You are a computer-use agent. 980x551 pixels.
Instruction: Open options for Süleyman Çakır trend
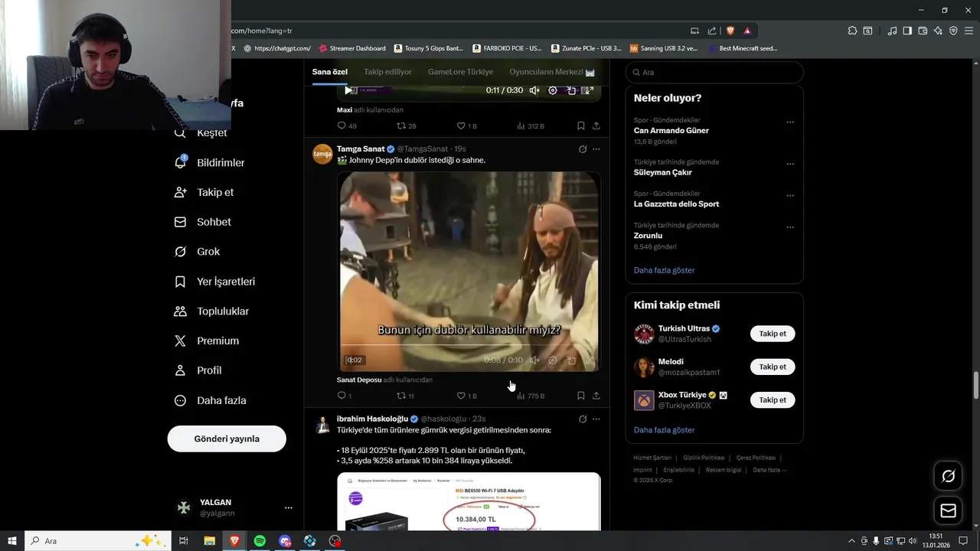point(790,164)
